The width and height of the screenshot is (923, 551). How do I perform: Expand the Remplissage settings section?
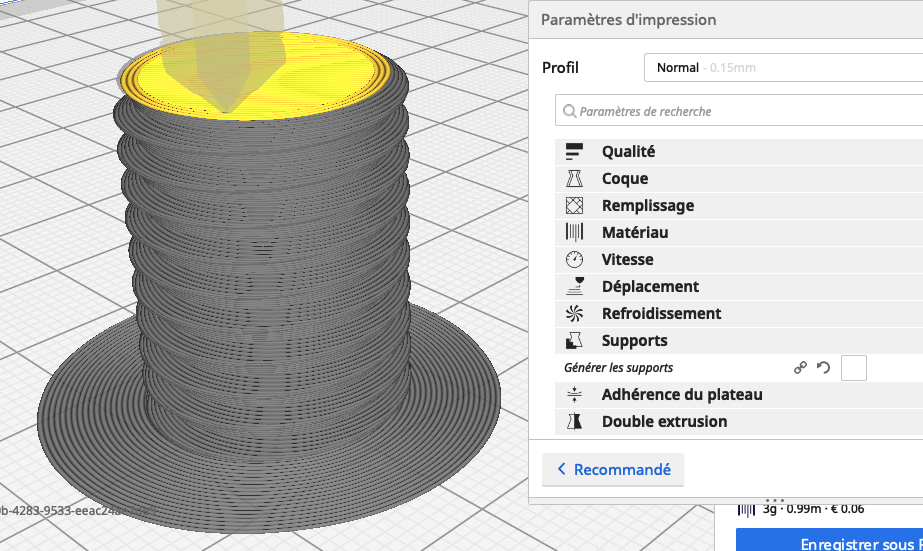tap(739, 205)
